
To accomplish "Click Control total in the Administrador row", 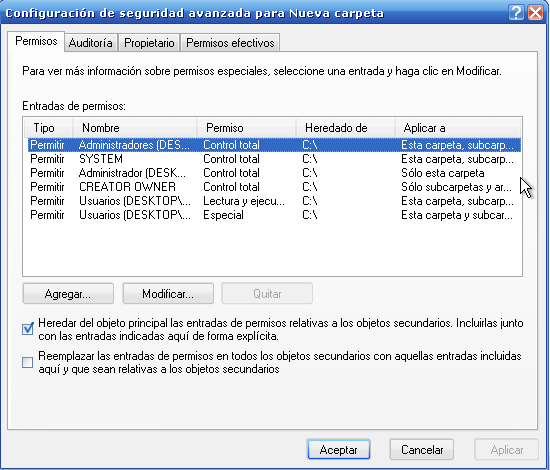I will point(231,173).
